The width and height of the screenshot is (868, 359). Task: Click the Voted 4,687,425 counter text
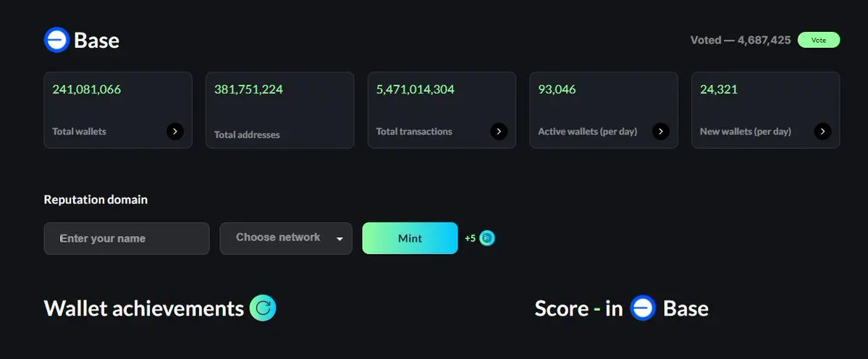click(x=740, y=40)
